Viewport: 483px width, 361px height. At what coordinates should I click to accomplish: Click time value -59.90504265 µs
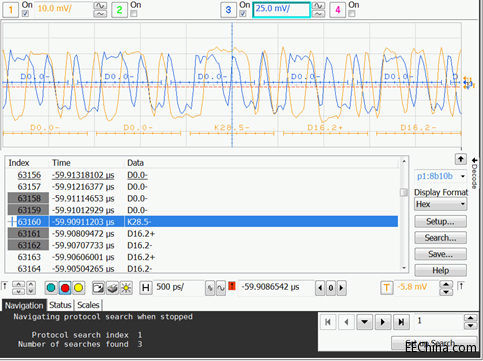(83, 269)
